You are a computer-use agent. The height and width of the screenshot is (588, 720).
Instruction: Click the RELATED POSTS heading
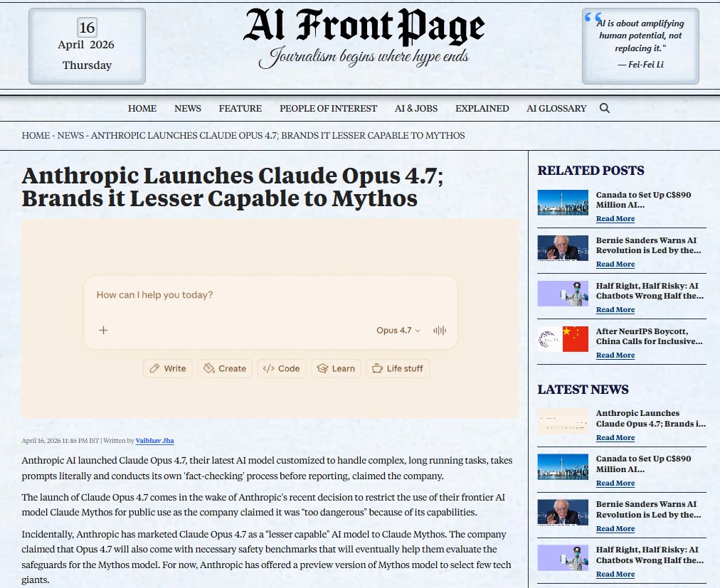click(591, 171)
